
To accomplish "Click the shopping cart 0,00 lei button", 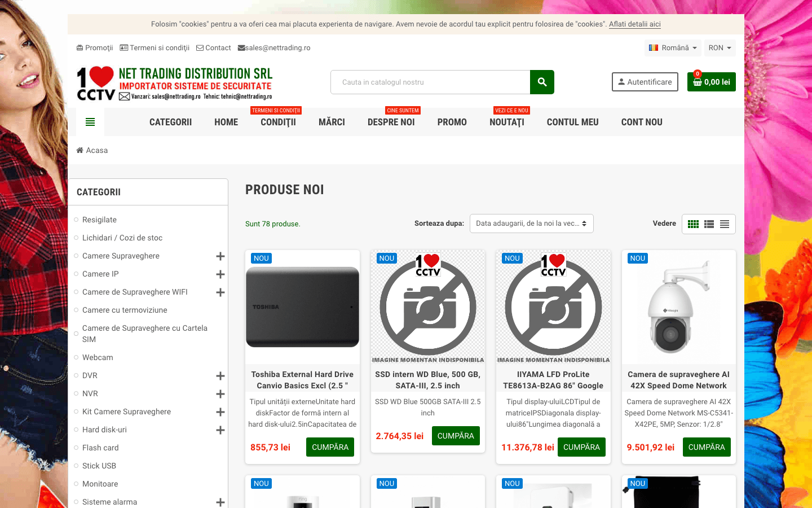I will pyautogui.click(x=712, y=82).
